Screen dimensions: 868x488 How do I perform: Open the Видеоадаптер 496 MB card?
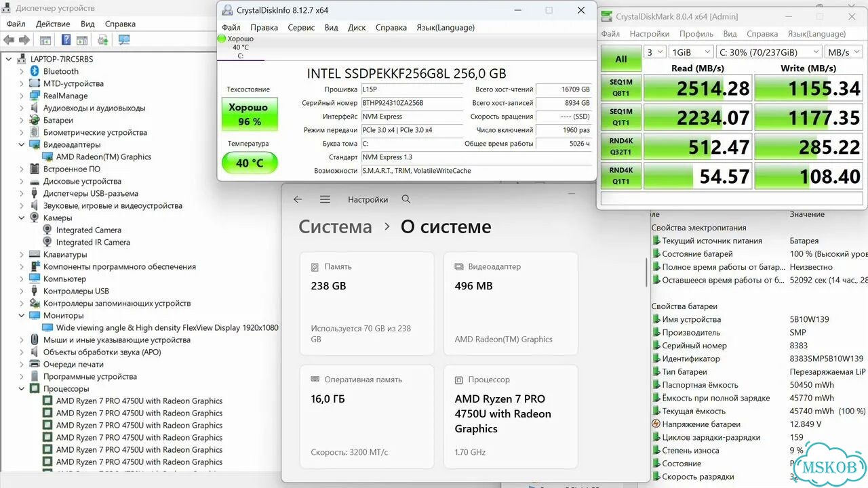(x=511, y=304)
